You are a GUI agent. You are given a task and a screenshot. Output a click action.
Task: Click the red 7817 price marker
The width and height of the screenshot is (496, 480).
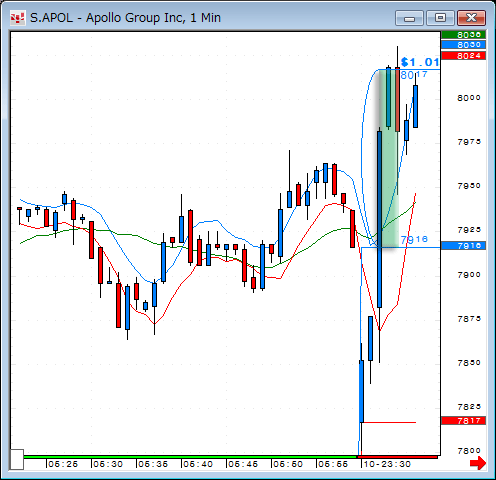pyautogui.click(x=463, y=421)
